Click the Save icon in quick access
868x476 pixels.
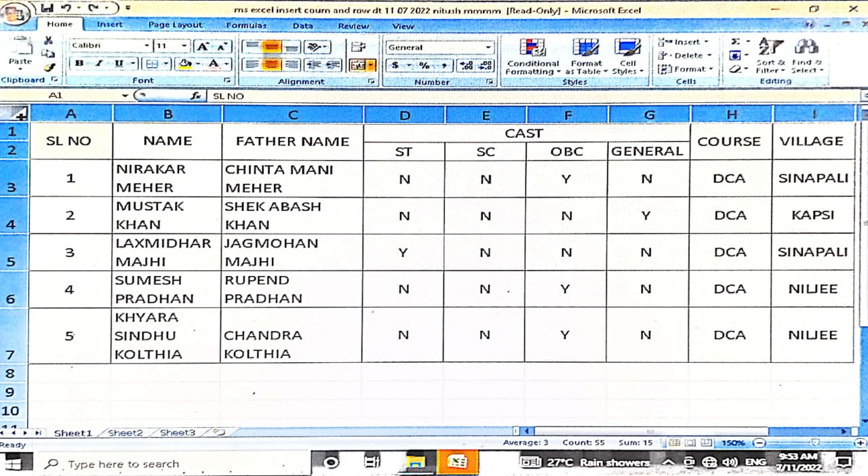point(47,9)
